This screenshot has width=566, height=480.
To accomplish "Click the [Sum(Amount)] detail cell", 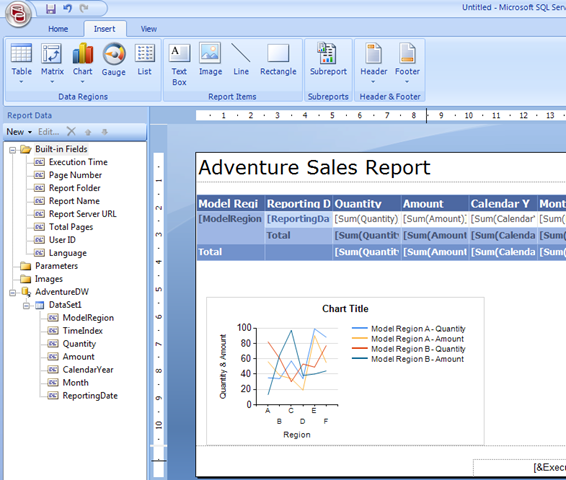I will 435,219.
